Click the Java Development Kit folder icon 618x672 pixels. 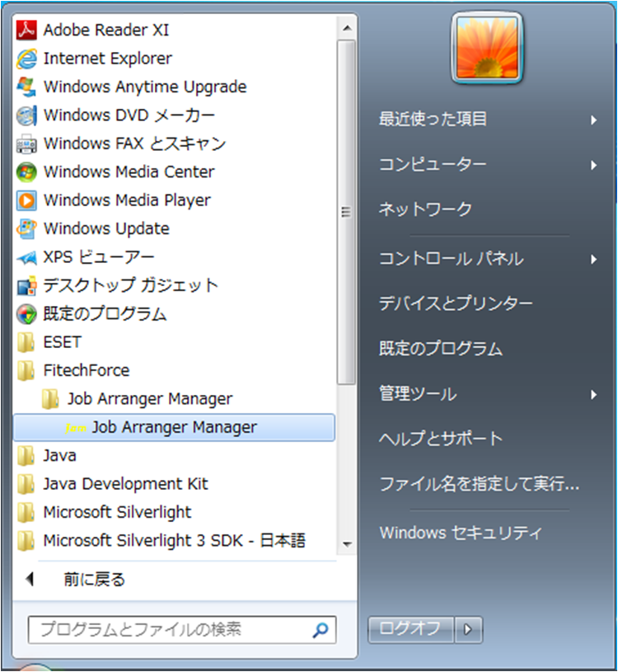click(x=26, y=484)
